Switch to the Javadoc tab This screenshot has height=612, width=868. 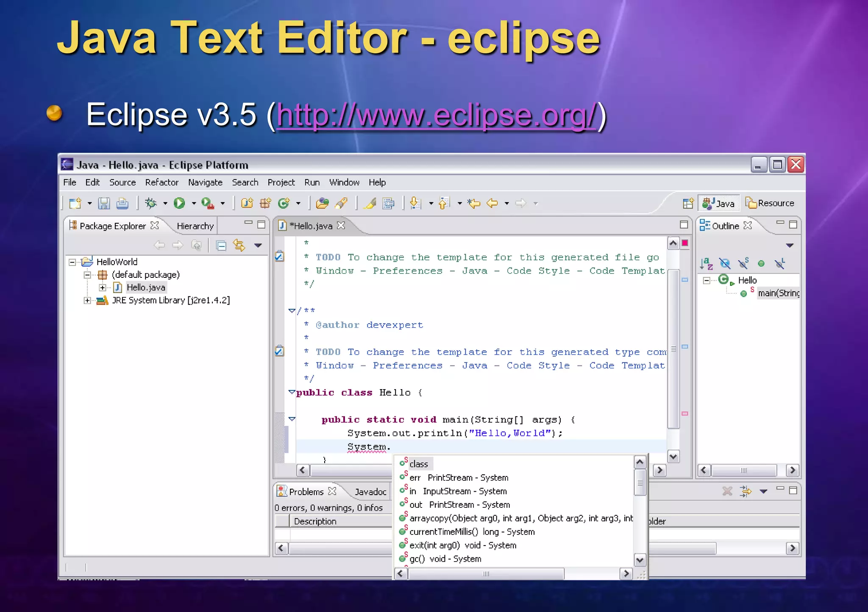coord(370,492)
